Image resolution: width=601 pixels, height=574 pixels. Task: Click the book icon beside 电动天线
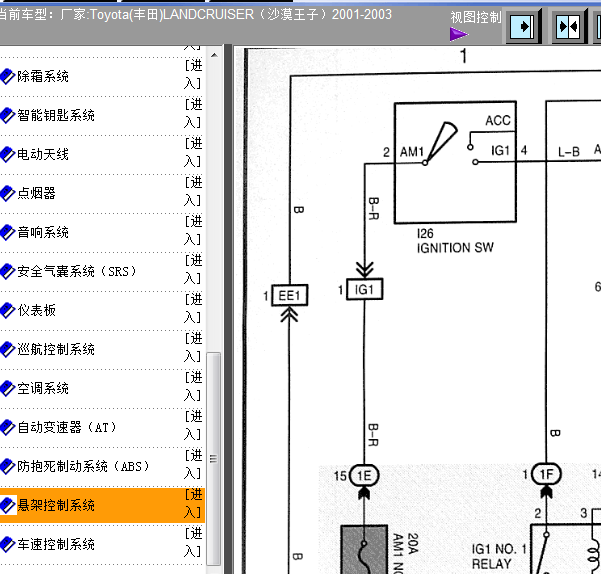pyautogui.click(x=7, y=154)
